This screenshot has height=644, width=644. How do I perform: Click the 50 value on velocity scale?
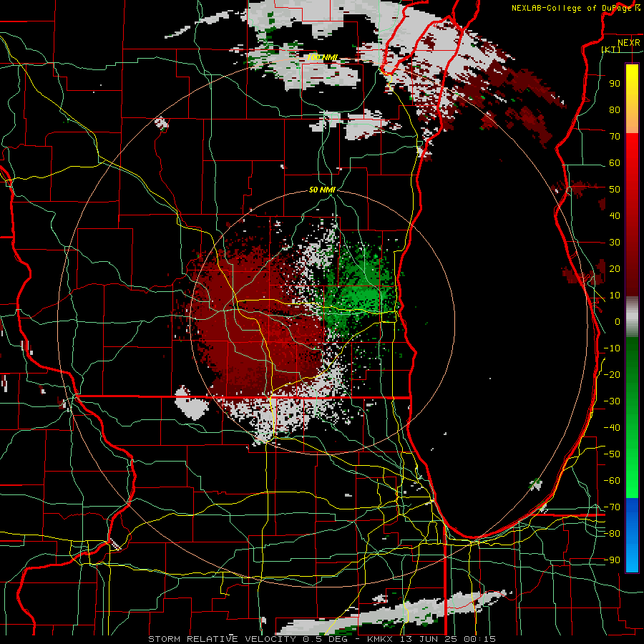tap(615, 190)
